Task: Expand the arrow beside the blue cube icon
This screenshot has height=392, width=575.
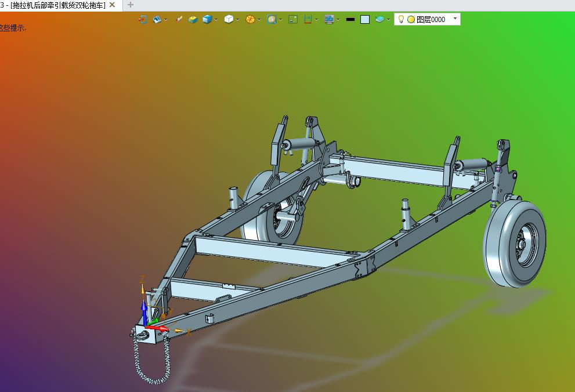Action: point(216,19)
